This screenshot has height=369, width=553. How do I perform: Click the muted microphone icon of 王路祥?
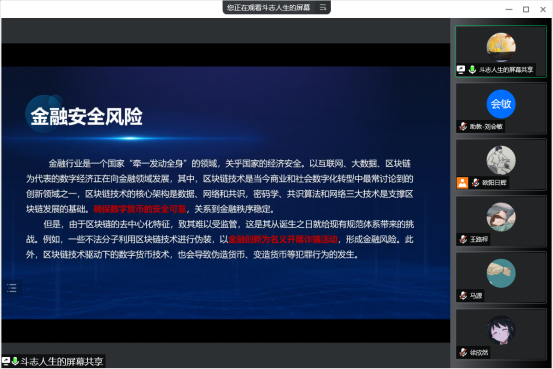point(463,240)
